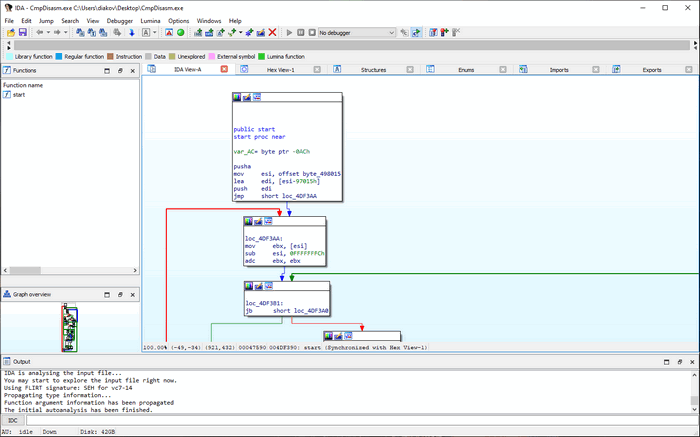Click the red X cancel toolbar icon
700x437 pixels.
coord(272,32)
